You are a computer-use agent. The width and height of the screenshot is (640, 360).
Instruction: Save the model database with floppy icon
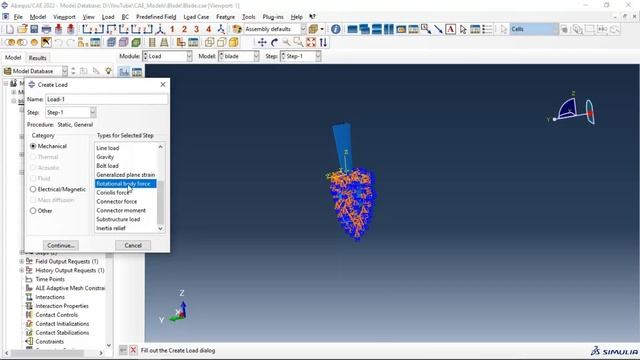pos(34,29)
